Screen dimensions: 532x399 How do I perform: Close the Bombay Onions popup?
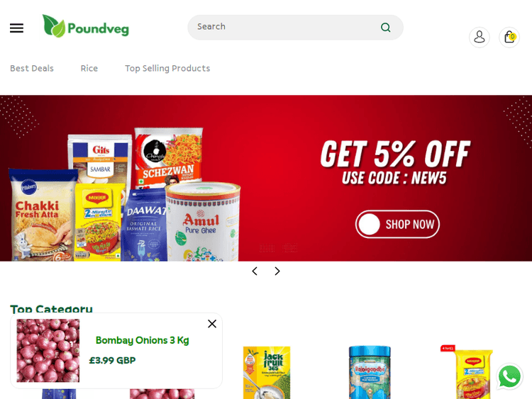pyautogui.click(x=212, y=324)
